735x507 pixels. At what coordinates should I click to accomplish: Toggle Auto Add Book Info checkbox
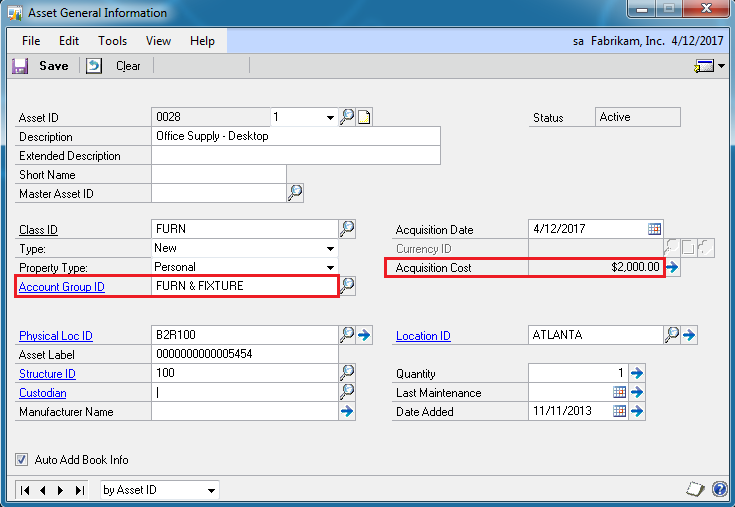[21, 459]
